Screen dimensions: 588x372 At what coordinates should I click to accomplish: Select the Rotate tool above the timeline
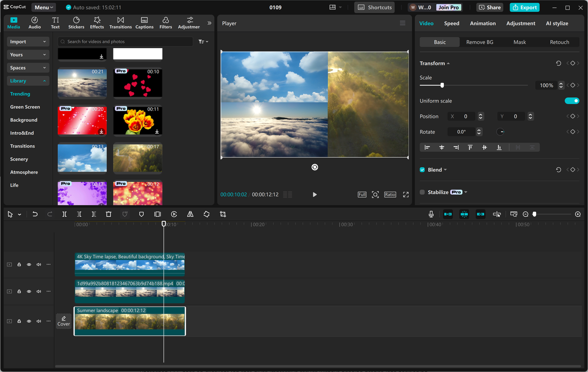206,214
